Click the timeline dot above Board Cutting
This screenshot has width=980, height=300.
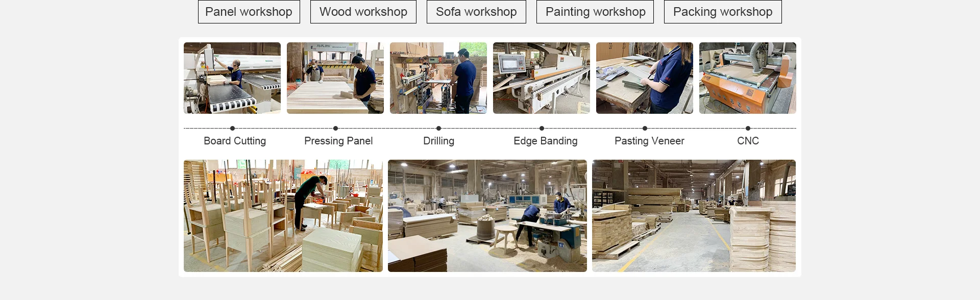[233, 129]
